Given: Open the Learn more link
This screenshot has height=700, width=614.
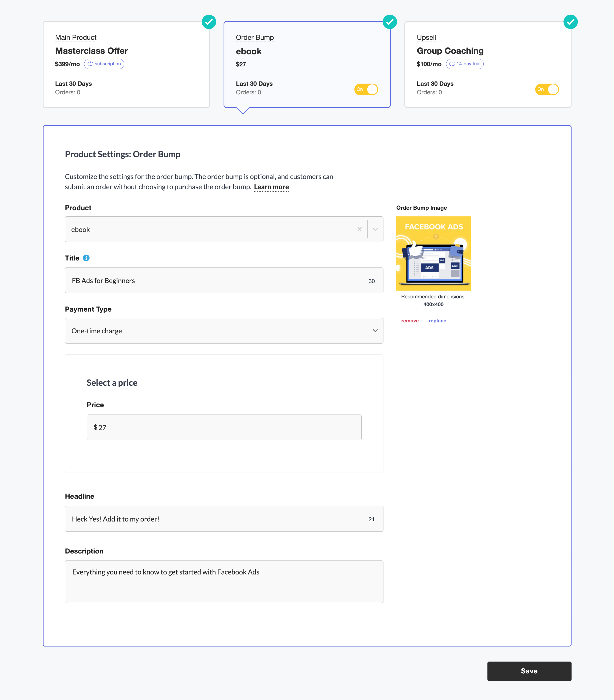Looking at the screenshot, I should coord(271,187).
